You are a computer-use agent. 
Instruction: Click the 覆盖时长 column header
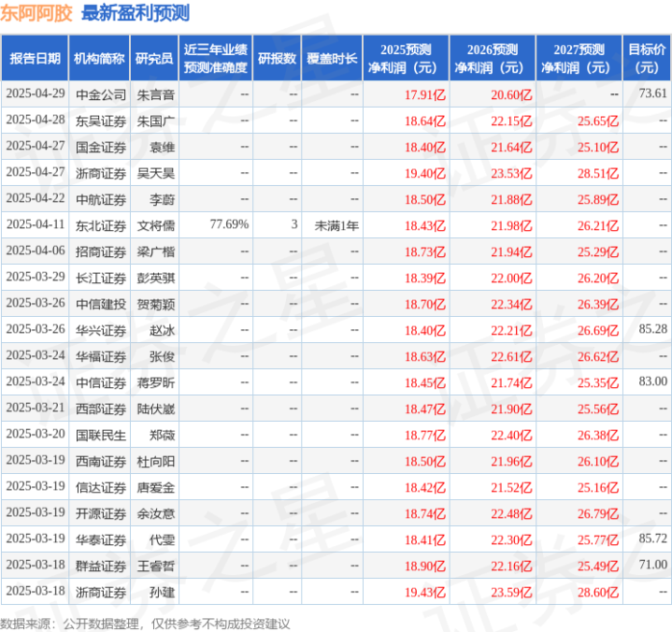tap(332, 58)
